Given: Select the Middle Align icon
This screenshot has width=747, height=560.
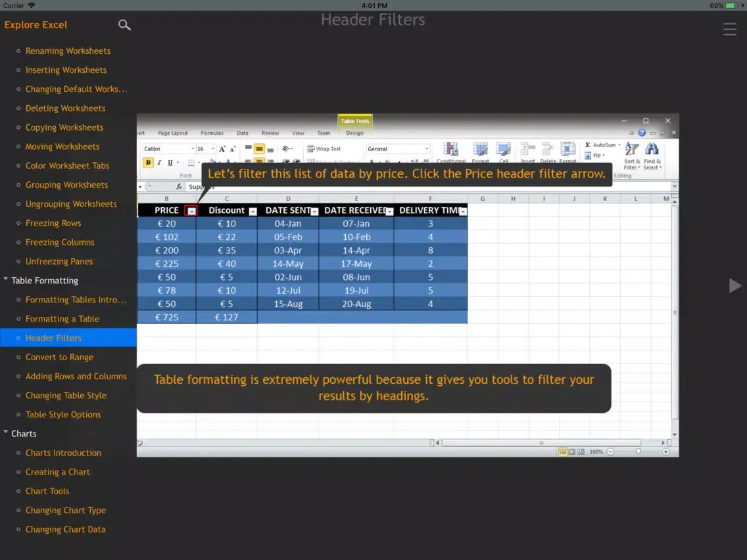Looking at the screenshot, I should click(x=259, y=149).
